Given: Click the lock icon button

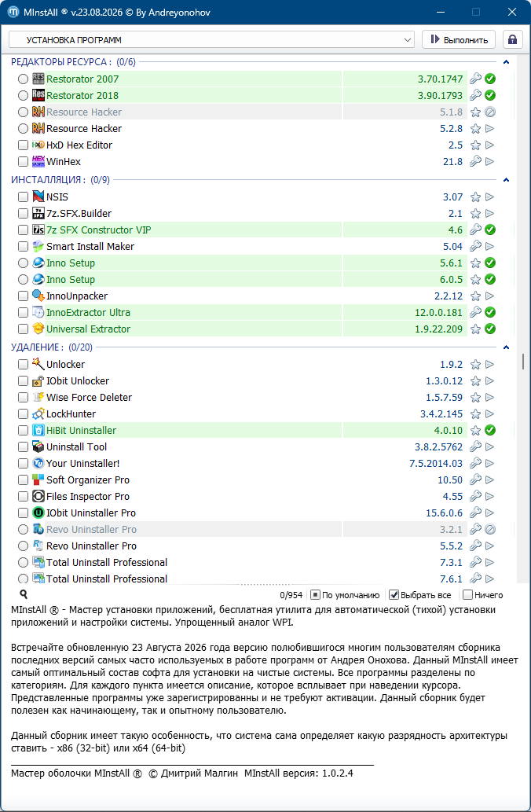Looking at the screenshot, I should click(x=512, y=40).
